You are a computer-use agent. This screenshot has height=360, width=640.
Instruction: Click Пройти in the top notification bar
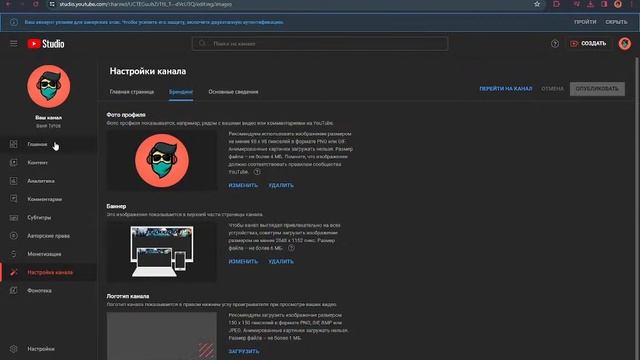click(x=585, y=22)
